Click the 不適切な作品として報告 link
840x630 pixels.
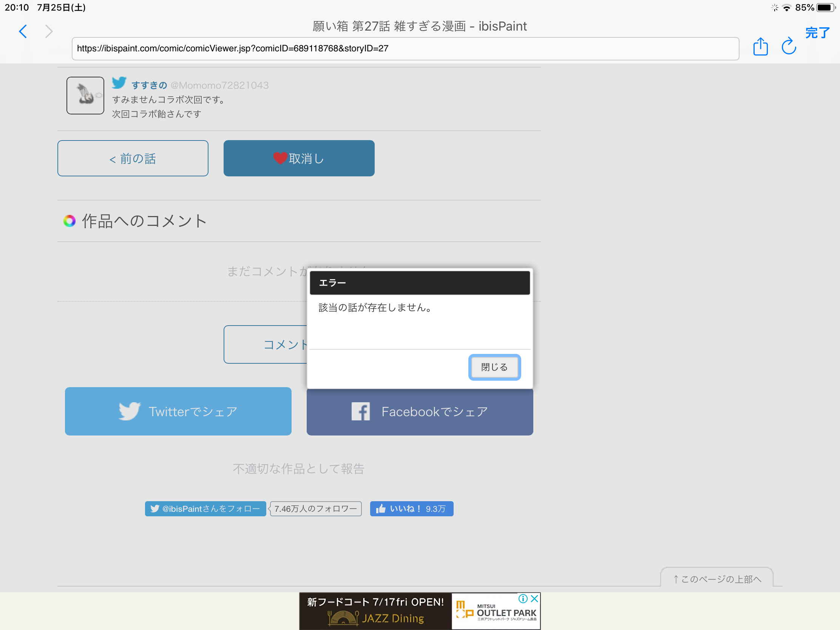(298, 469)
